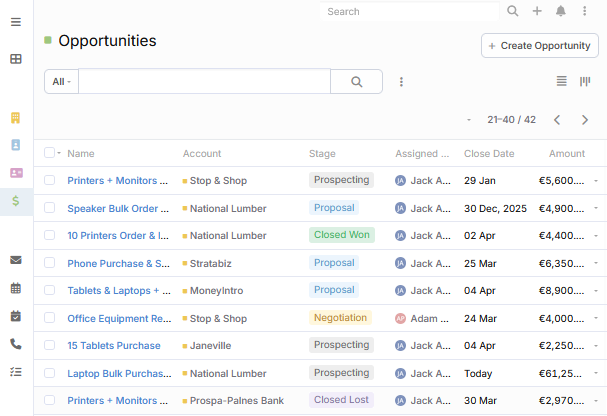Screen dimensions: 607x416
Task: Open Opportunities via the dollar sign icon
Action: click(x=16, y=201)
